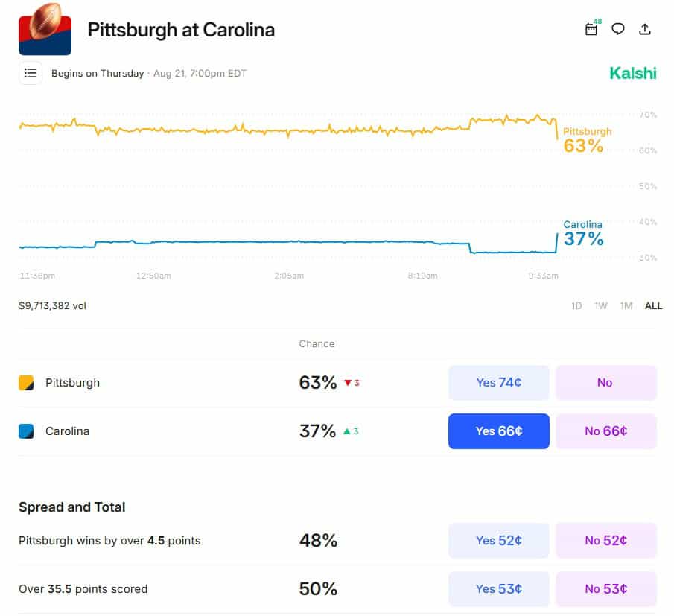Screen dimensions: 674x616
Task: Open the comments speech bubble icon
Action: pyautogui.click(x=618, y=29)
